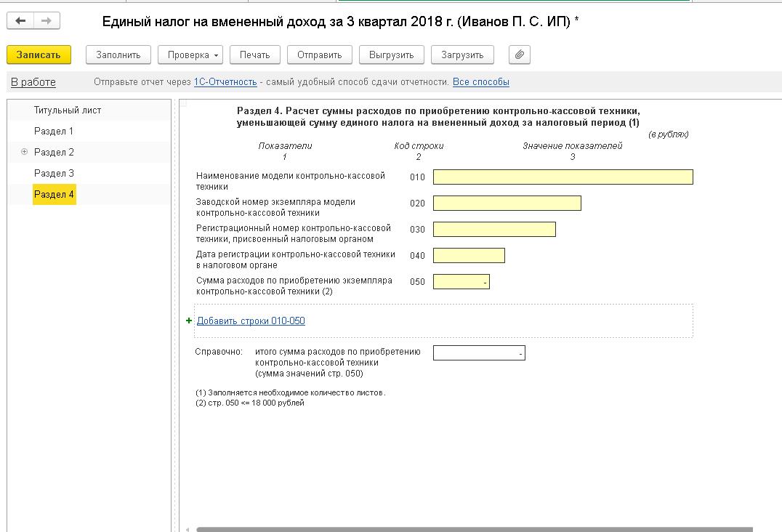
Task: Click the paperclip attachment icon
Action: (x=519, y=55)
